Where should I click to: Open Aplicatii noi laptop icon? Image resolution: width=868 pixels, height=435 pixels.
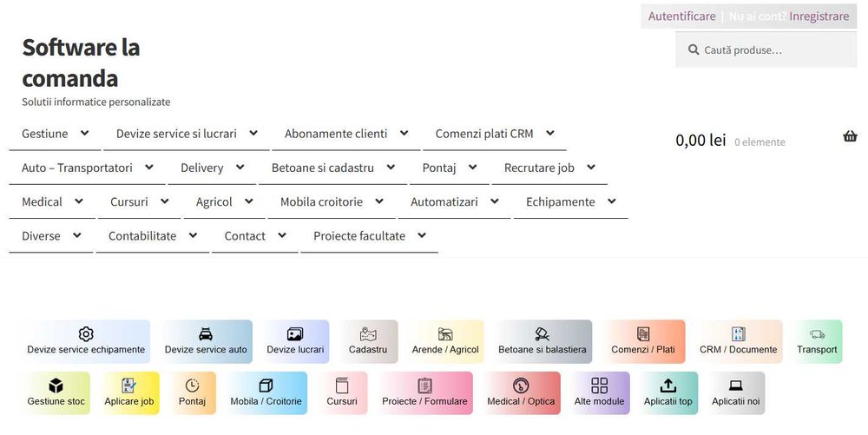coord(735,386)
